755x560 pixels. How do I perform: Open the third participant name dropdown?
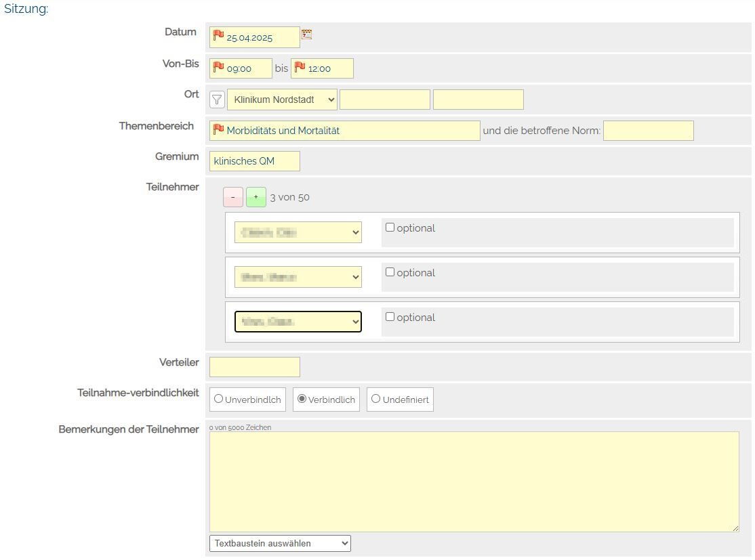coord(298,322)
